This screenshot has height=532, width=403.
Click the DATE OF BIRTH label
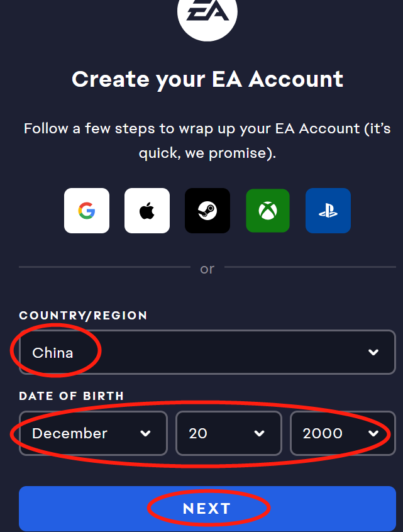coord(71,396)
